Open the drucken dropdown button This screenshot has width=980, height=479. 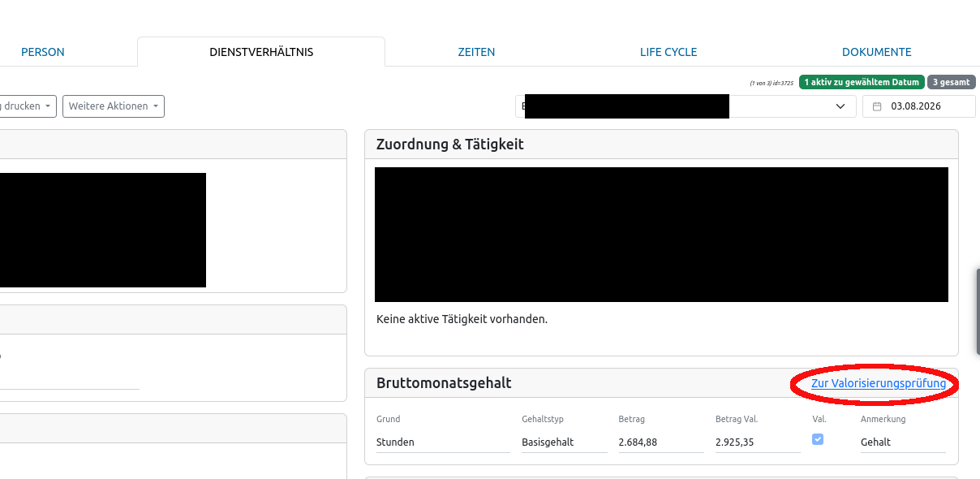click(28, 106)
